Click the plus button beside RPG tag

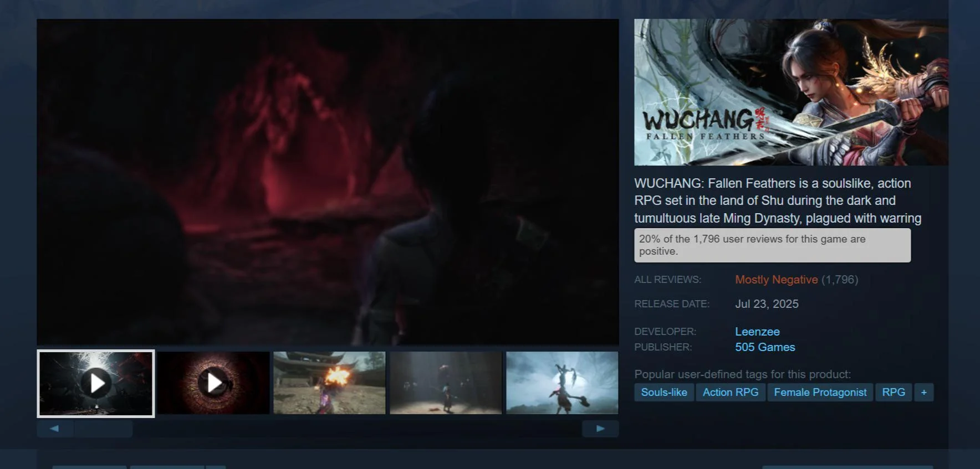tap(923, 393)
